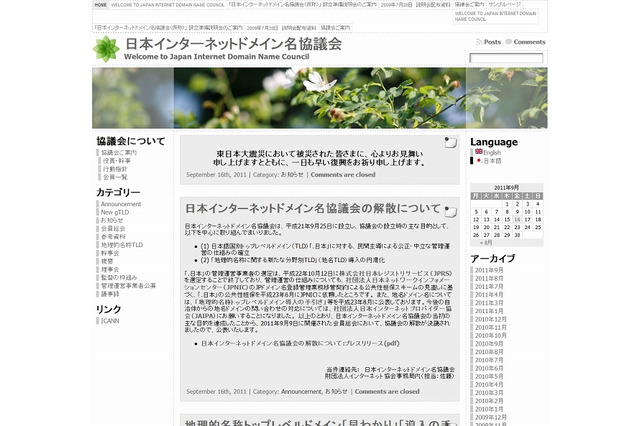
Task: Open the 議事録 category
Action: (x=110, y=294)
